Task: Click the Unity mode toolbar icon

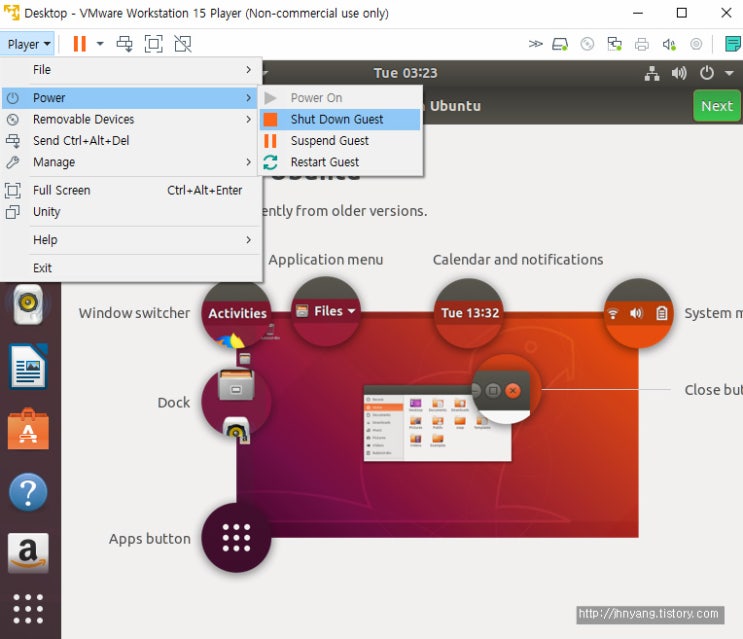Action: [x=183, y=44]
